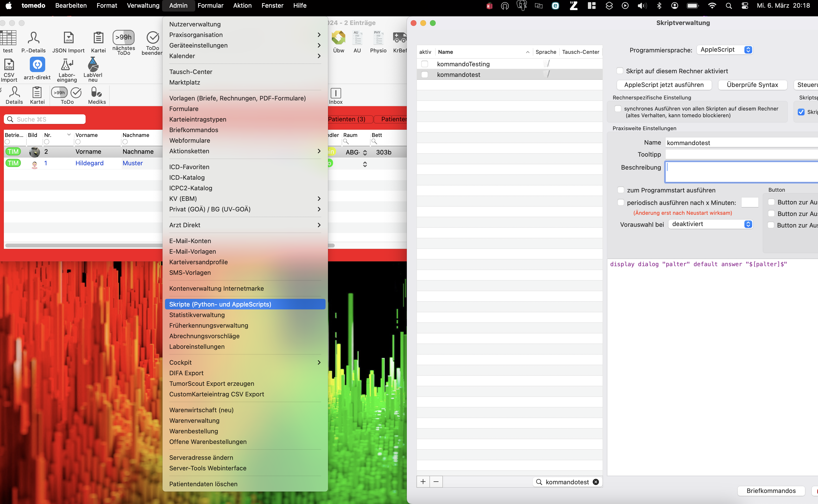This screenshot has height=504, width=818.
Task: Check periodisch ausführen nach x Minuten
Action: [x=621, y=202]
